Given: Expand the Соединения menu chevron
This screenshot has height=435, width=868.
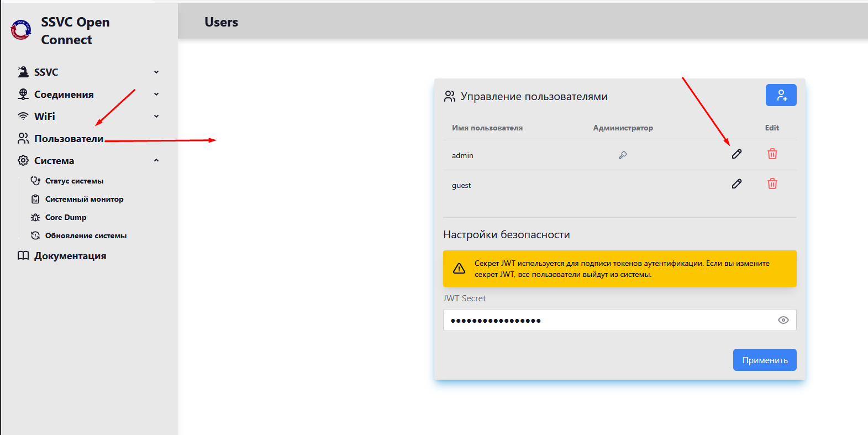Looking at the screenshot, I should [156, 95].
